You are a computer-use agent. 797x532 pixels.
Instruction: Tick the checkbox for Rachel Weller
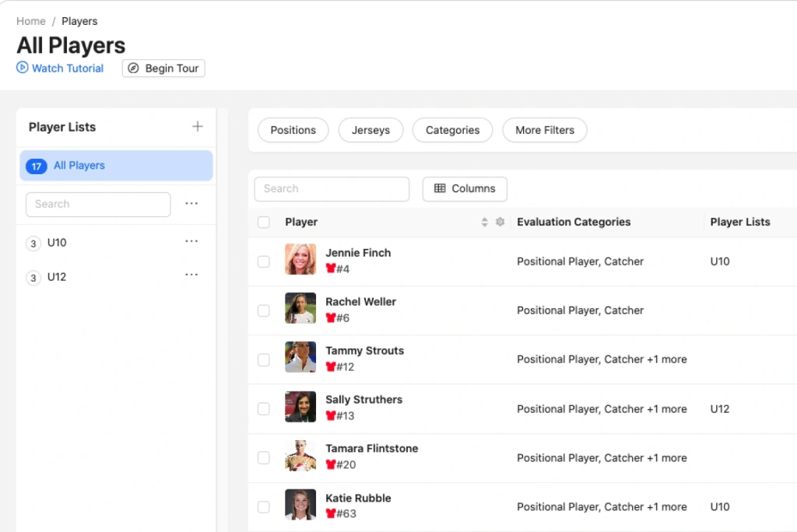(x=264, y=310)
